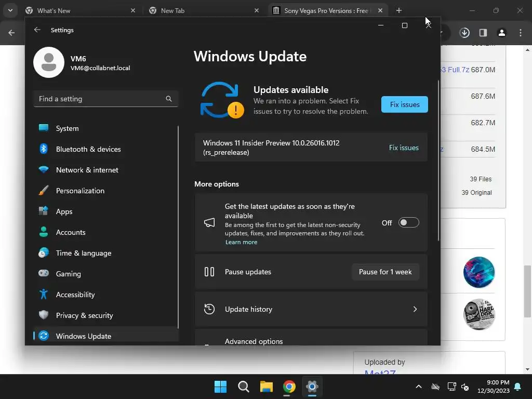Open Chrome tab search dropdown arrow

[10, 10]
